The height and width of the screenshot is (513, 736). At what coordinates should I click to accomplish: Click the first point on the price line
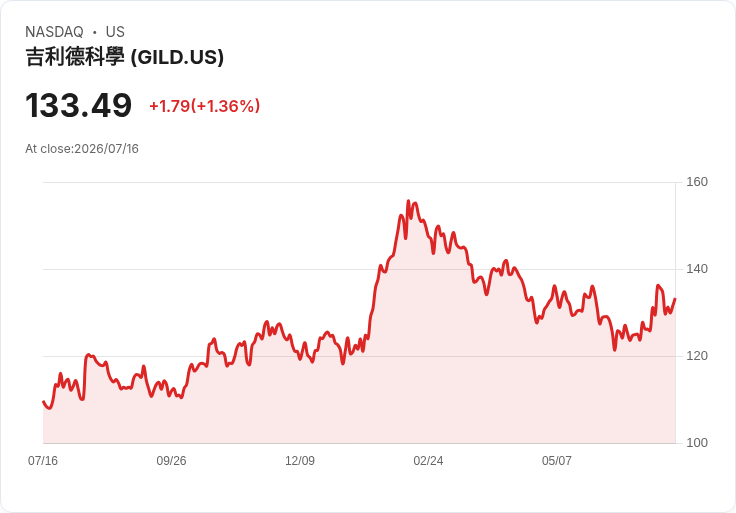click(43, 401)
